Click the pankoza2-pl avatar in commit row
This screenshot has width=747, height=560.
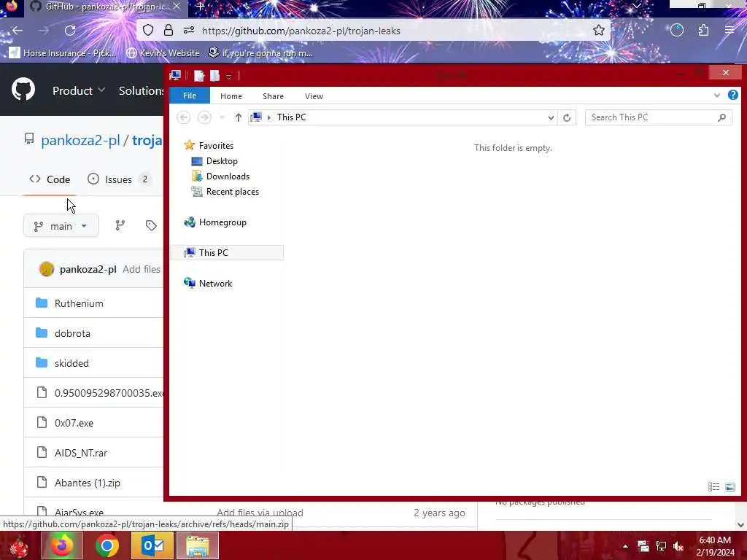pos(47,269)
